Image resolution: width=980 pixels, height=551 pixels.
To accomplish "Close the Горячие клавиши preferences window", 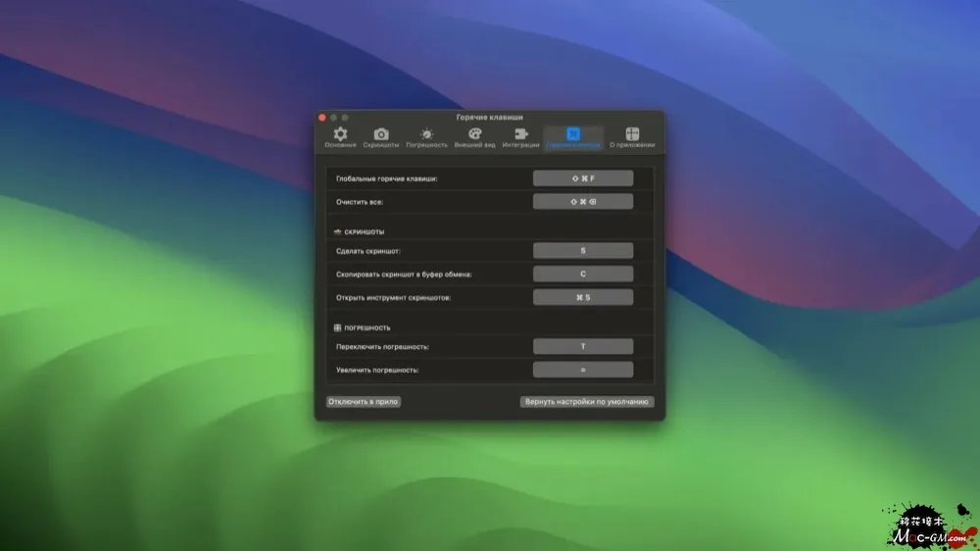I will (x=322, y=118).
